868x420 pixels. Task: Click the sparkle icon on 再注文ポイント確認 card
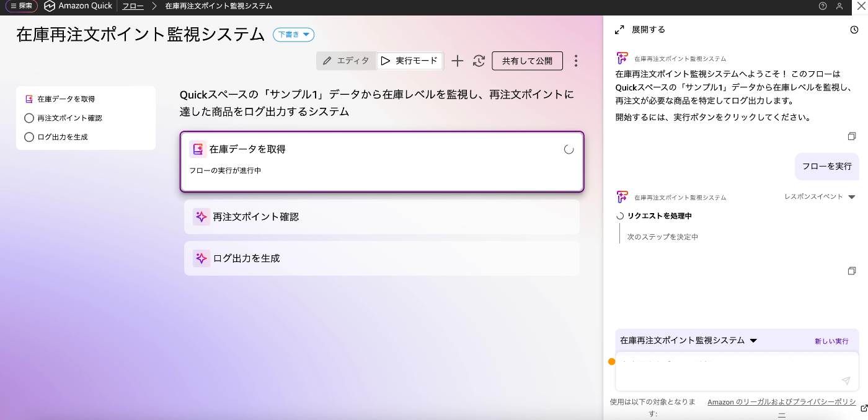click(x=201, y=217)
